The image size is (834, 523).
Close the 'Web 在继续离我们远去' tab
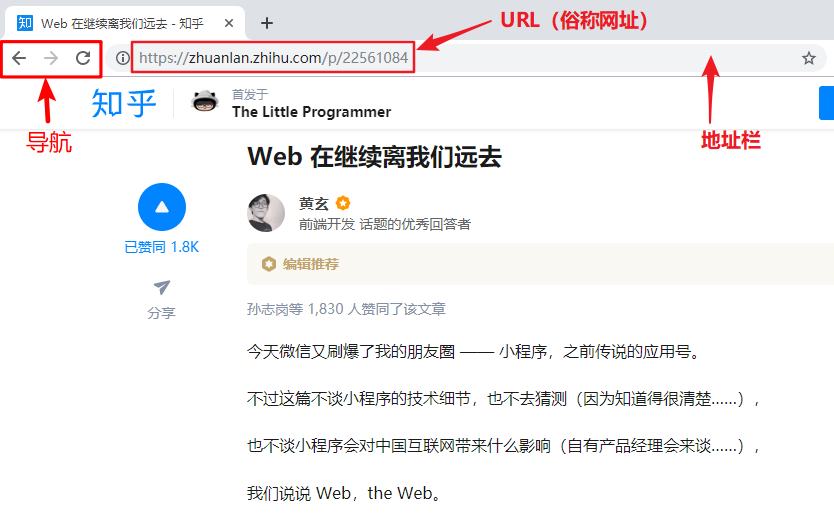(x=229, y=23)
